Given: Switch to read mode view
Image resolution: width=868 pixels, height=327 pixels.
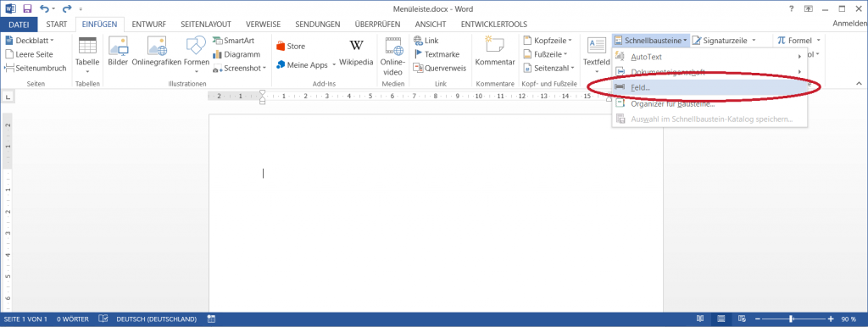Looking at the screenshot, I should pyautogui.click(x=700, y=319).
